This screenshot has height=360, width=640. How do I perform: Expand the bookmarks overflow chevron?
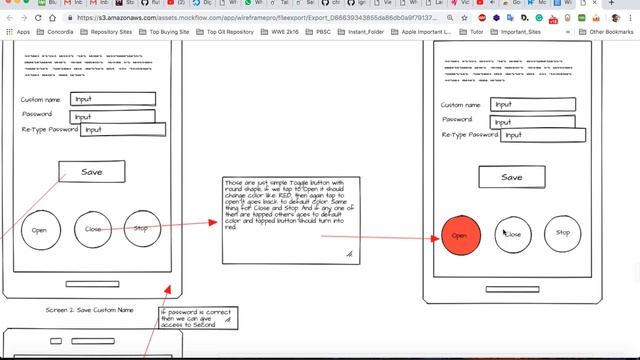click(x=567, y=32)
